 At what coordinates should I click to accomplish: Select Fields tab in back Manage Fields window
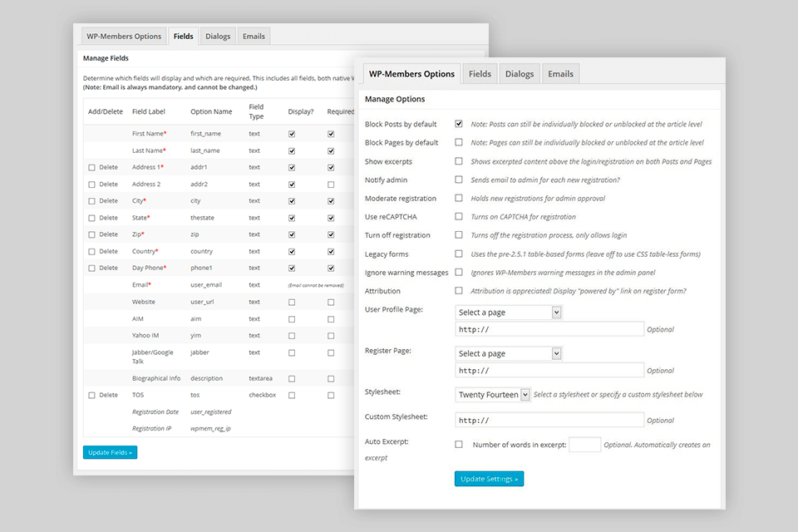[x=183, y=36]
